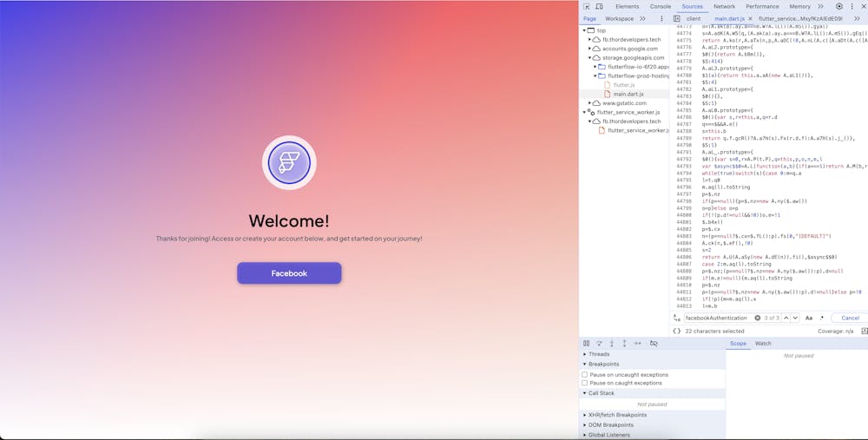Click the pause script execution icon
This screenshot has height=440, width=868.
[586, 344]
